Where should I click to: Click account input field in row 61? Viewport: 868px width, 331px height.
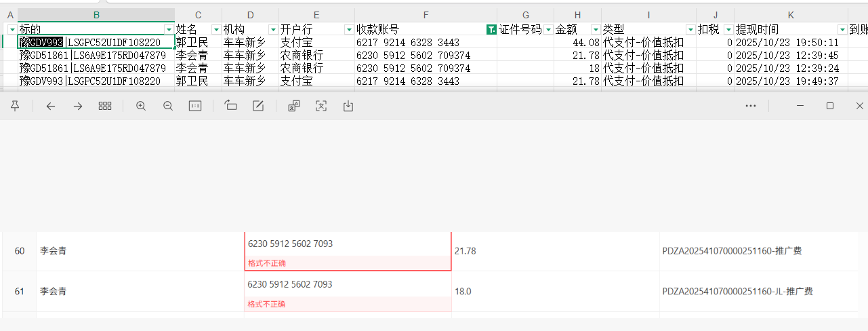tap(348, 285)
